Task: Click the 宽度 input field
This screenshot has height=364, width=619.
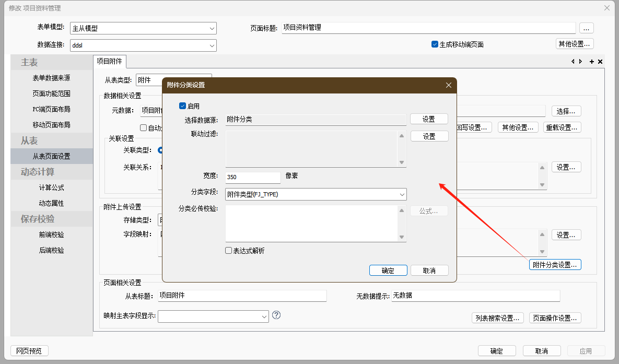Action: [253, 177]
